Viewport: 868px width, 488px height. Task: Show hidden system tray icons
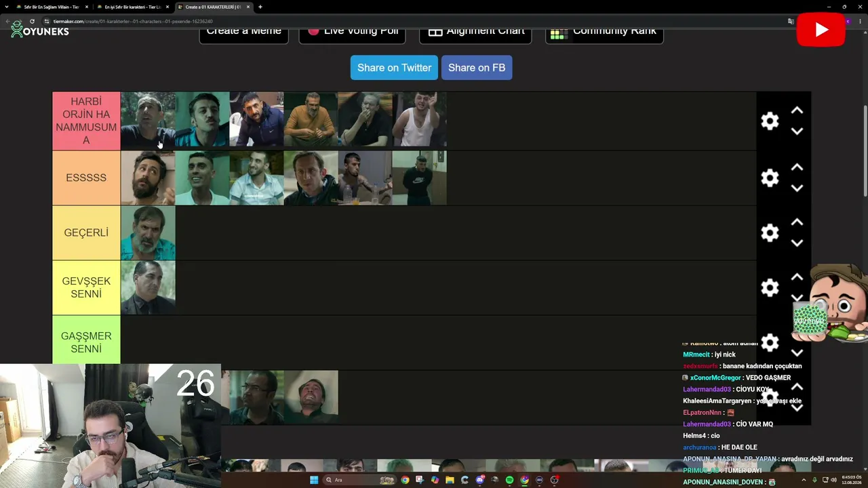[805, 480]
